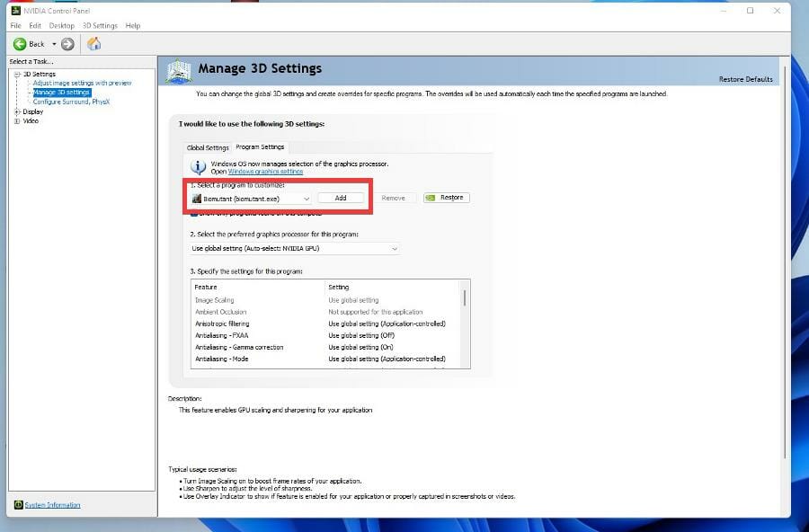Click Restore Defaults link
The width and height of the screenshot is (809, 532).
(x=745, y=79)
